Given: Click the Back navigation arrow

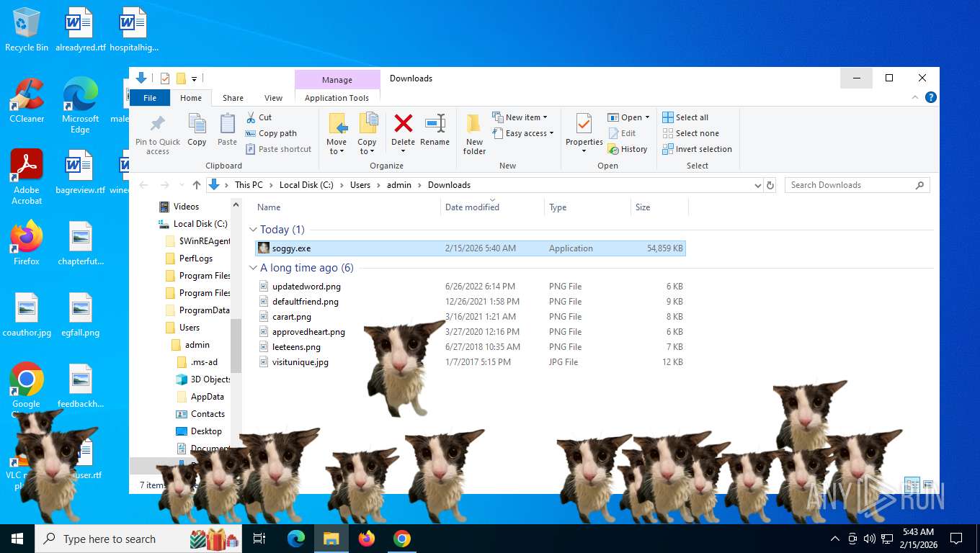Looking at the screenshot, I should [144, 185].
